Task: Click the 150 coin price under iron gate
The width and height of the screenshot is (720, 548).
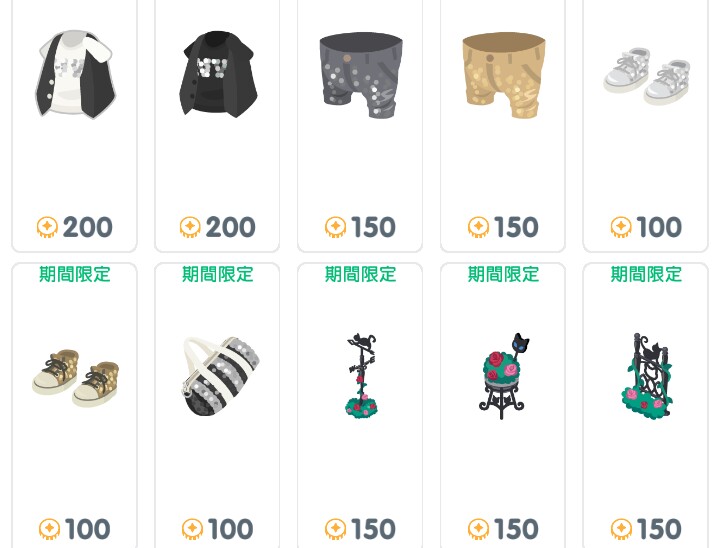Action: click(659, 529)
